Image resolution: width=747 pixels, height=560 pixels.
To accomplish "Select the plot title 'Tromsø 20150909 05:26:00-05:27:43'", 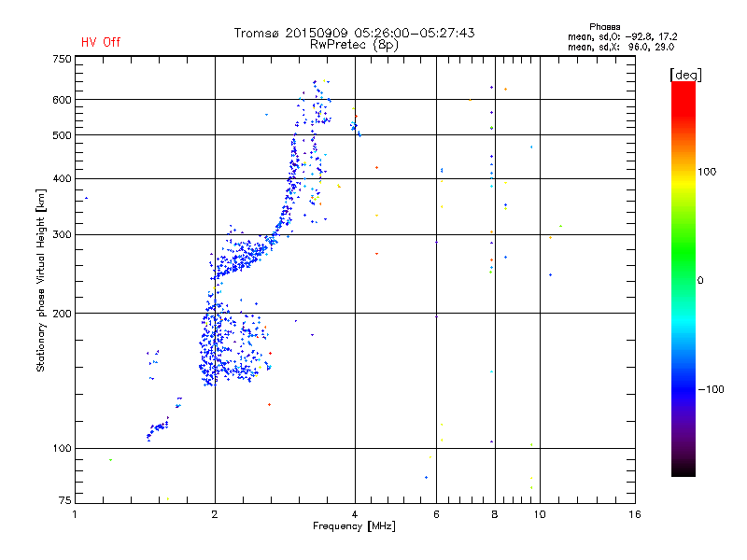I will (x=355, y=33).
